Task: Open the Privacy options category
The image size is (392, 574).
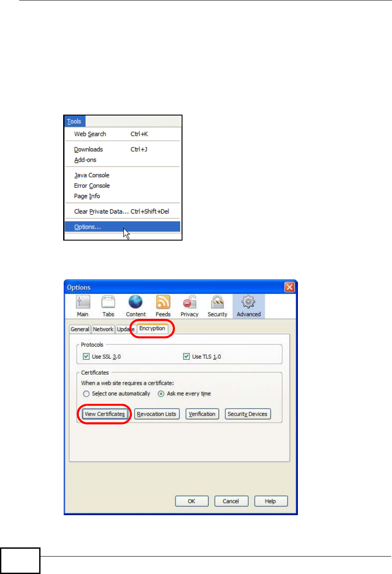Action: [189, 306]
